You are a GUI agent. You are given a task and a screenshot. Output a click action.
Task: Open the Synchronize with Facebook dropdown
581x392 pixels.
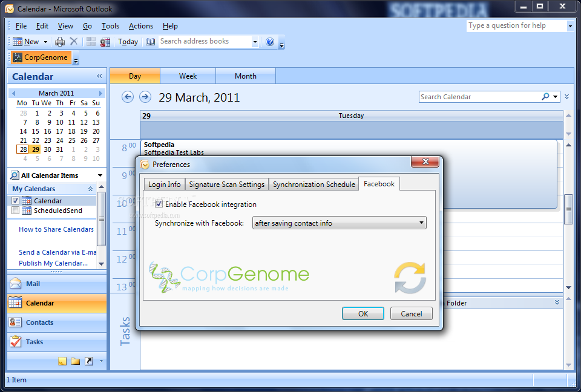click(339, 223)
